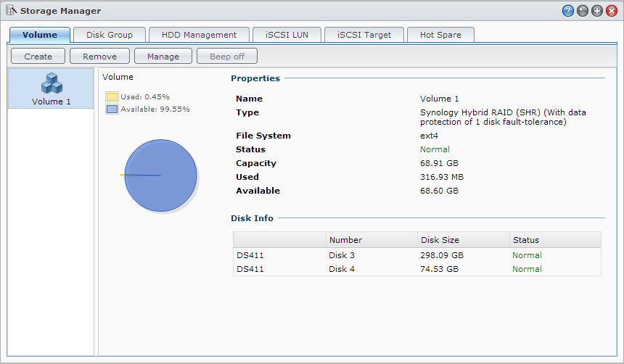The width and height of the screenshot is (624, 364).
Task: Click the Disk Size column header
Action: click(463, 240)
